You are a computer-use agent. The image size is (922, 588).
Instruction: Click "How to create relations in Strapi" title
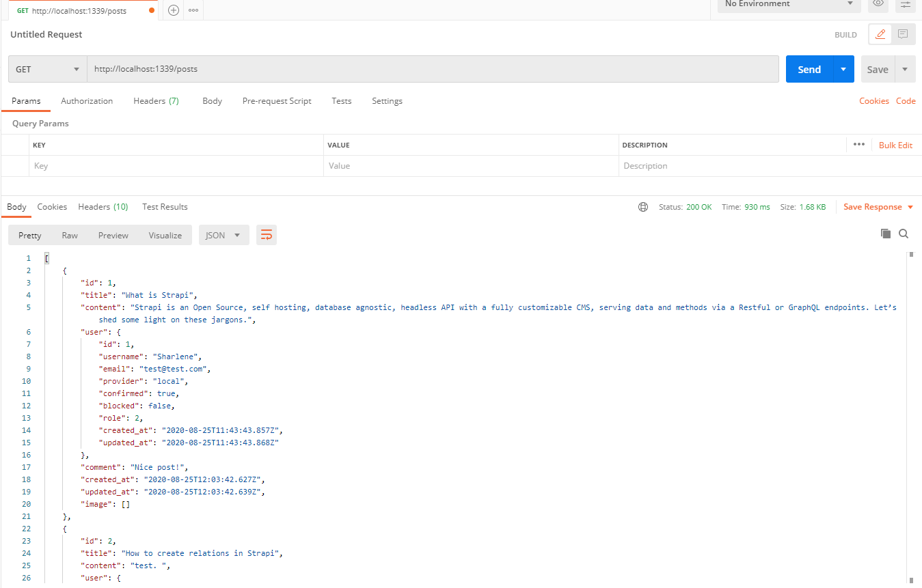pyautogui.click(x=201, y=553)
